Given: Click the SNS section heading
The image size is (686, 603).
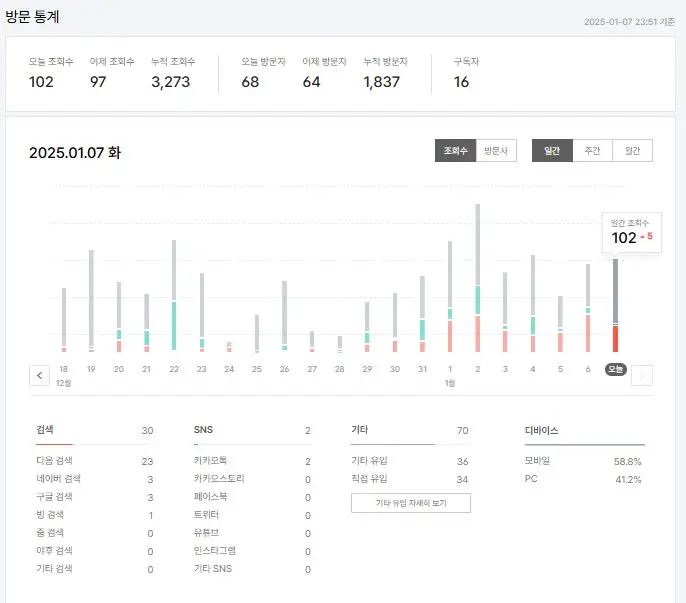Looking at the screenshot, I should [x=203, y=430].
